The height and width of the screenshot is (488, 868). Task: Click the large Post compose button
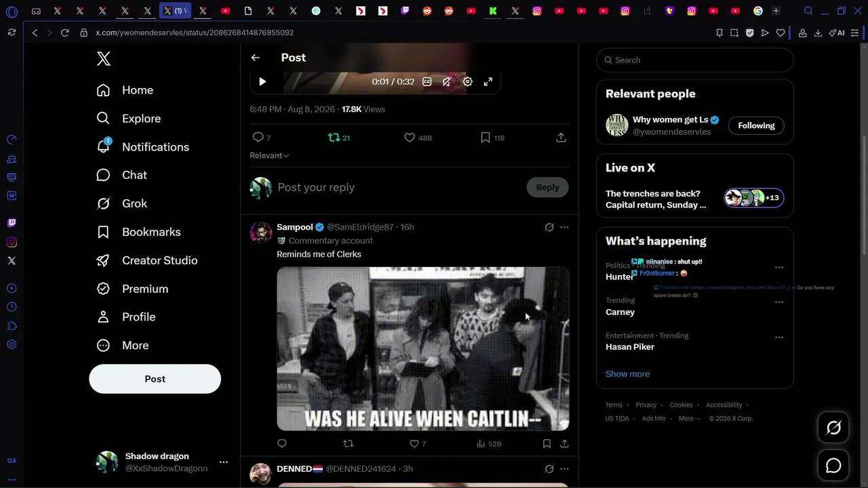point(155,379)
